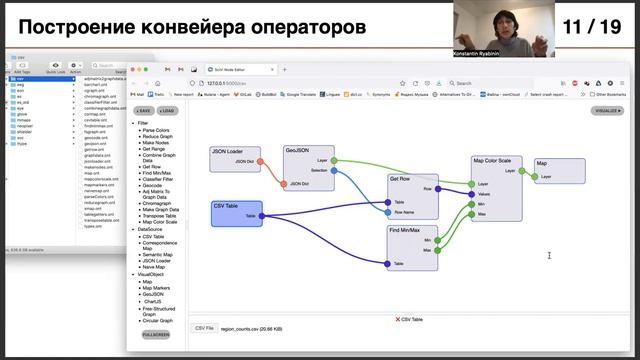Click GeoJSON node's Layer output socket
The height and width of the screenshot is (360, 640).
point(334,160)
